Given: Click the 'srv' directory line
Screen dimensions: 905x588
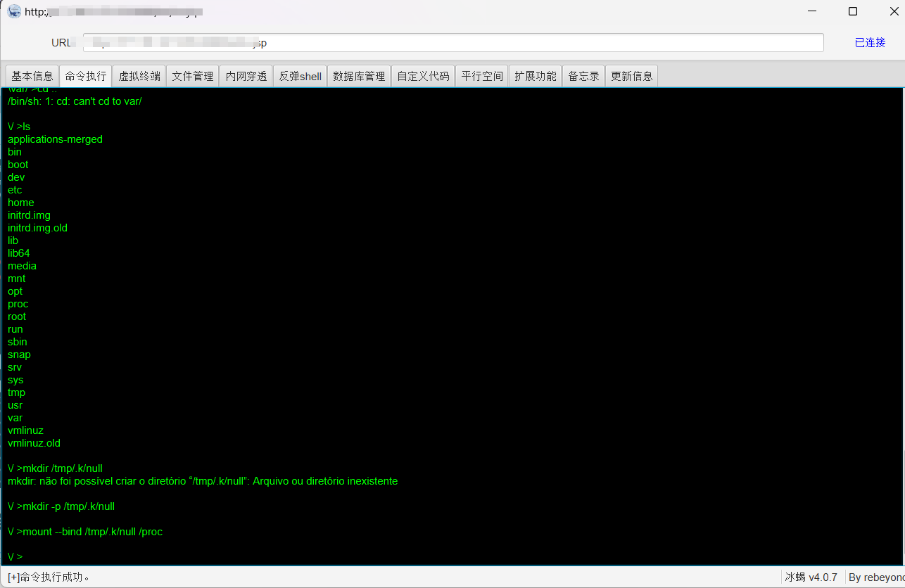Looking at the screenshot, I should [15, 367].
